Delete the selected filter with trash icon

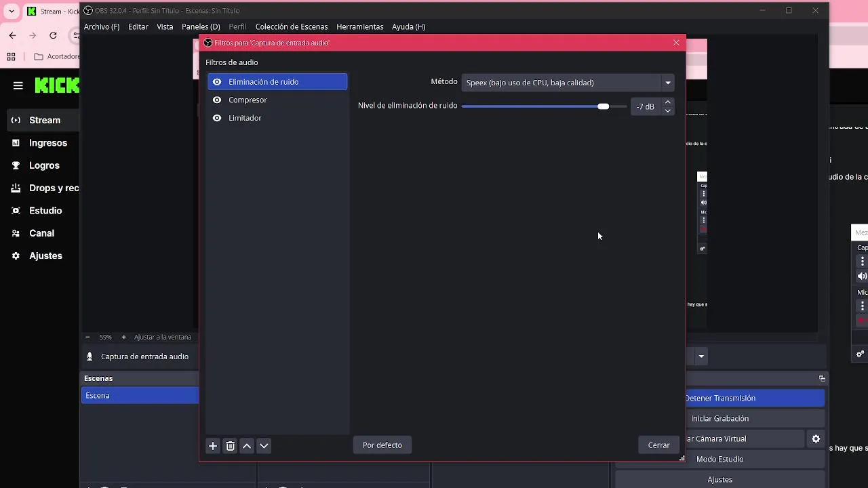(x=230, y=445)
